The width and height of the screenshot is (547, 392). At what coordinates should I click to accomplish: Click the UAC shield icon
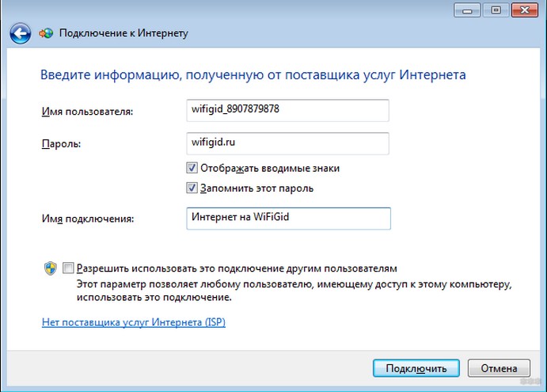pyautogui.click(x=51, y=268)
